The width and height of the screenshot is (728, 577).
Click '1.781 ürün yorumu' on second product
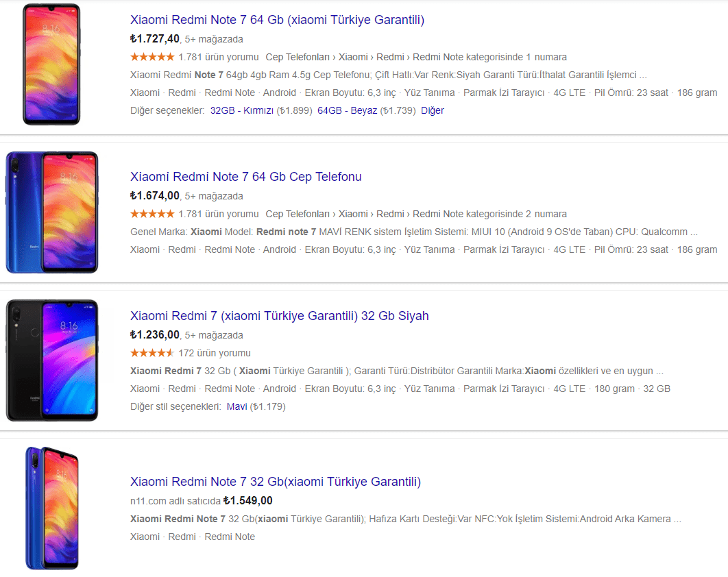coord(219,214)
